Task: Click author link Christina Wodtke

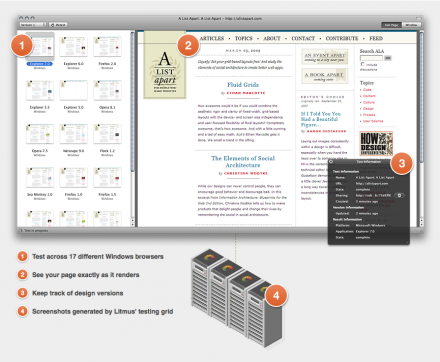Action: pyautogui.click(x=246, y=173)
